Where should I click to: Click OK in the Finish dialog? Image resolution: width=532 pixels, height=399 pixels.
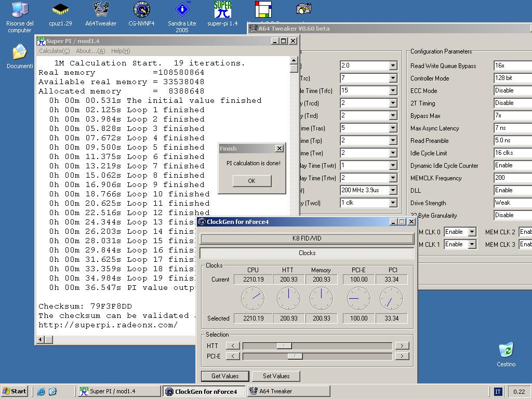pos(252,181)
